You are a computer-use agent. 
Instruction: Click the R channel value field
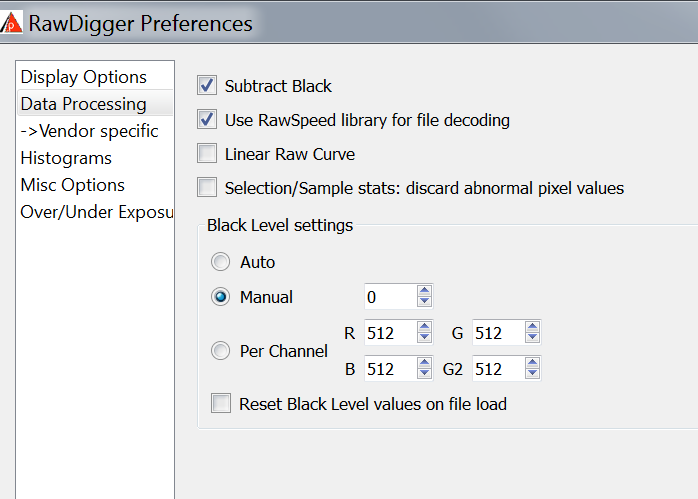(x=391, y=333)
